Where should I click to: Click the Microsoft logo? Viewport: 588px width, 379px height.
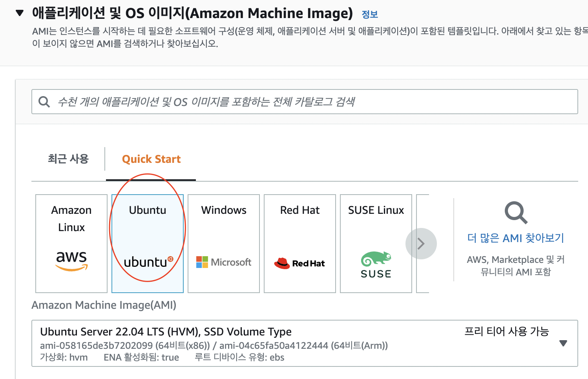coord(224,262)
